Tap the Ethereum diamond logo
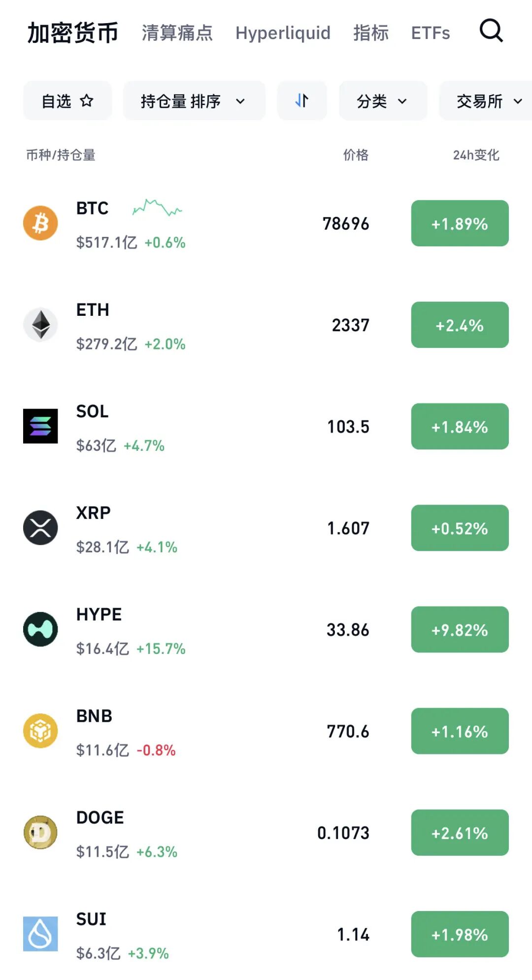This screenshot has width=532, height=980. 40,325
